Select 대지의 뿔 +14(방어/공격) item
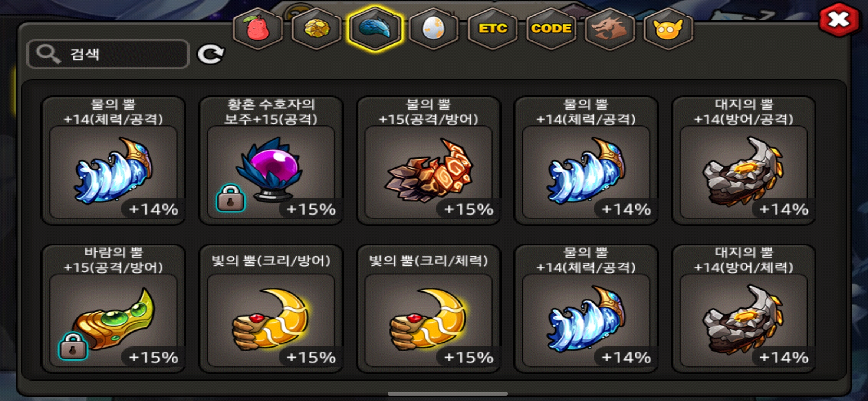Image resolution: width=868 pixels, height=401 pixels. (x=743, y=160)
